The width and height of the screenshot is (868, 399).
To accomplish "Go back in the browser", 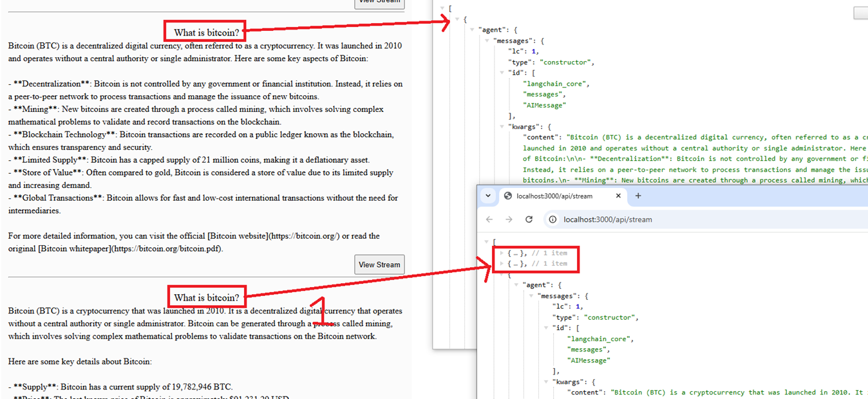I will pyautogui.click(x=489, y=219).
